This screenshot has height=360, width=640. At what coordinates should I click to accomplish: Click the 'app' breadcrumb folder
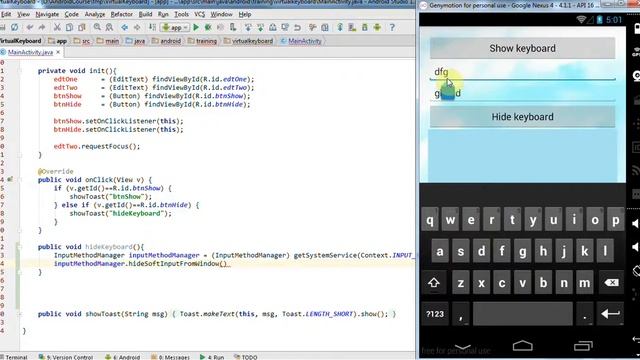point(58,41)
